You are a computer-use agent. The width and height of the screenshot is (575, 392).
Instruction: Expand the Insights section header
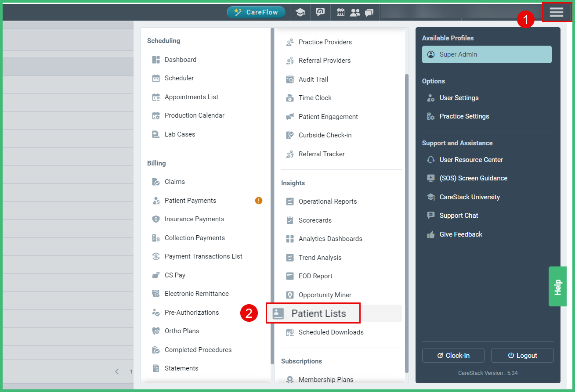pos(292,183)
